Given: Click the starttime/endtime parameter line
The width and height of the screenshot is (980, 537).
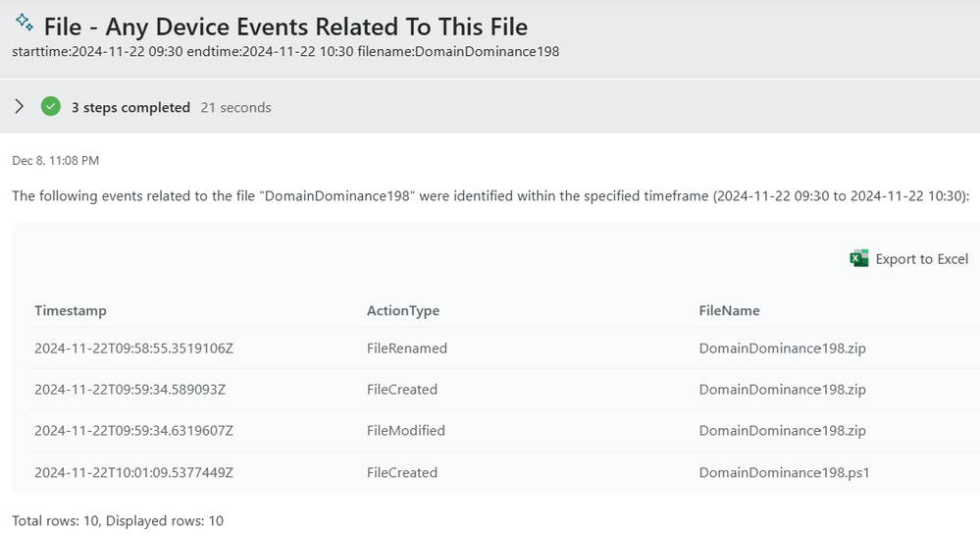Looking at the screenshot, I should coord(285,51).
